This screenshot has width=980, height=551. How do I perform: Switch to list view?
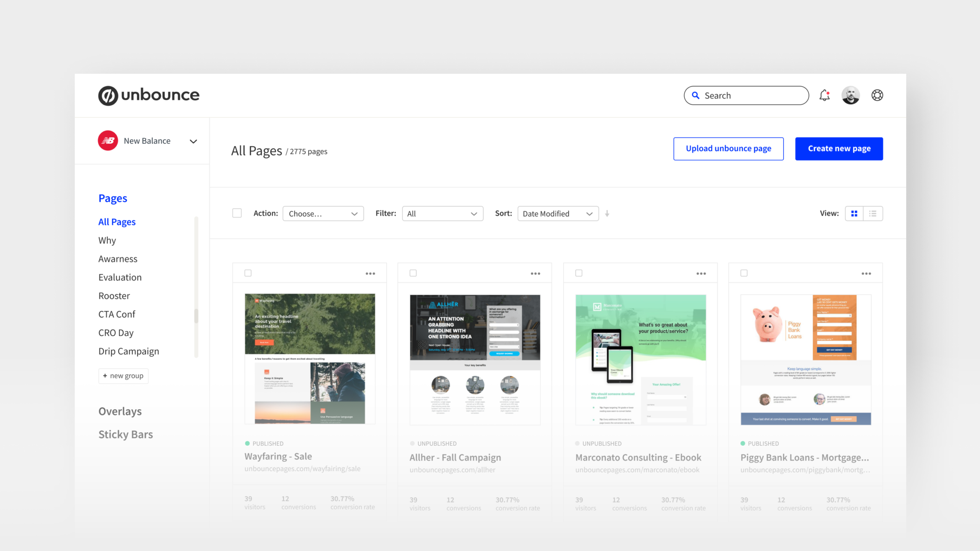pos(873,214)
